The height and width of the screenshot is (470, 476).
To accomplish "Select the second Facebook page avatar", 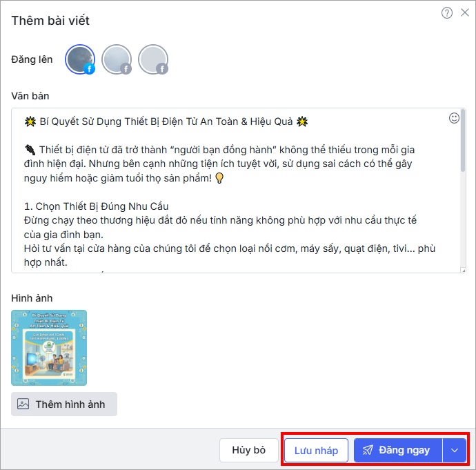I will (x=117, y=59).
